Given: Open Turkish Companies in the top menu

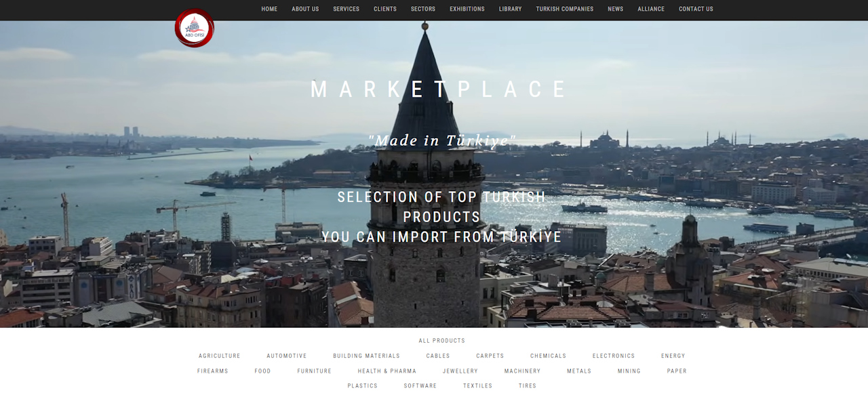Looking at the screenshot, I should [x=564, y=9].
